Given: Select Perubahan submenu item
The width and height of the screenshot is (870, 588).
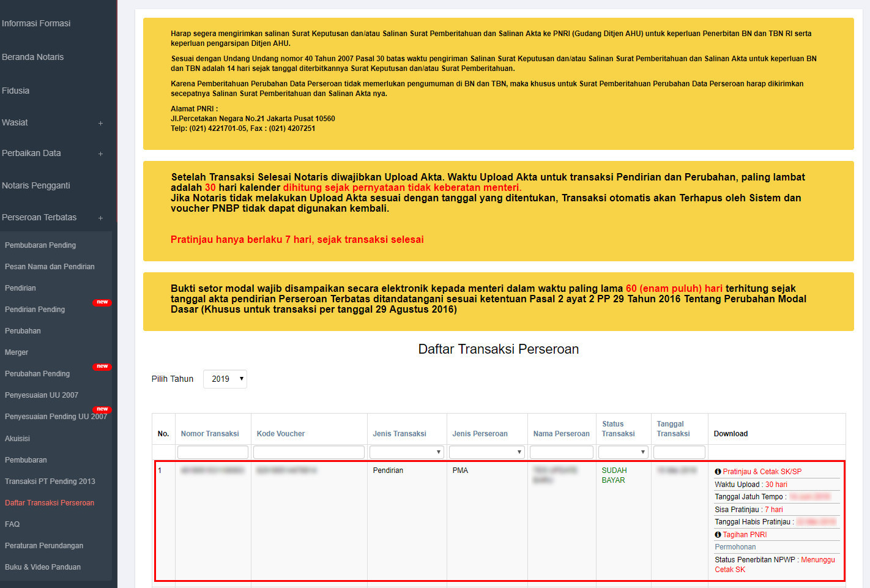Looking at the screenshot, I should point(23,331).
